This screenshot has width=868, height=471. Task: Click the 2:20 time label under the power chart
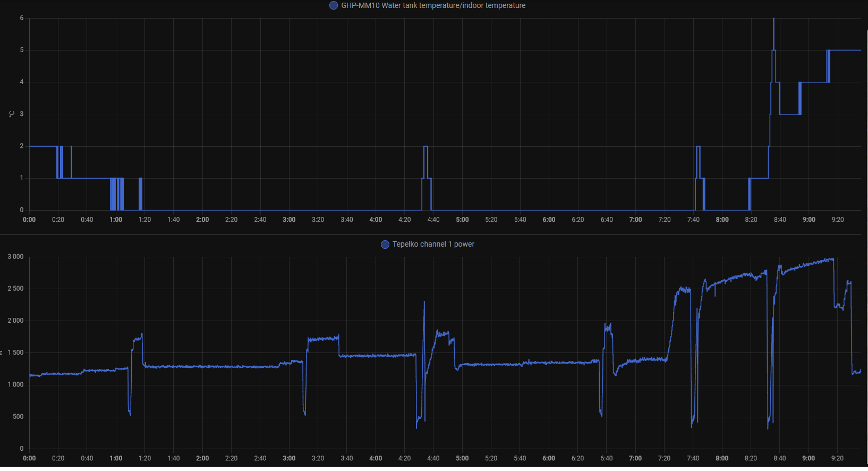click(231, 458)
